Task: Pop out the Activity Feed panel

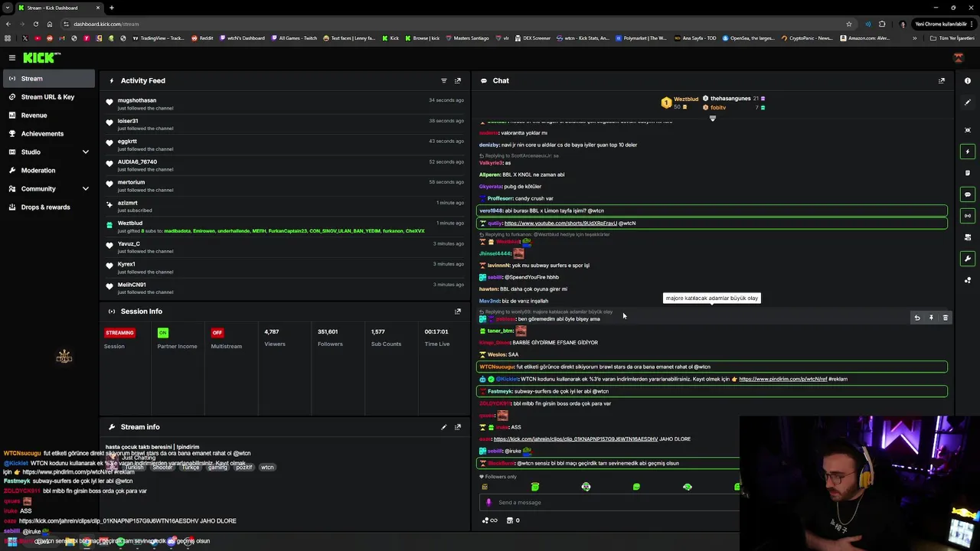Action: (458, 80)
